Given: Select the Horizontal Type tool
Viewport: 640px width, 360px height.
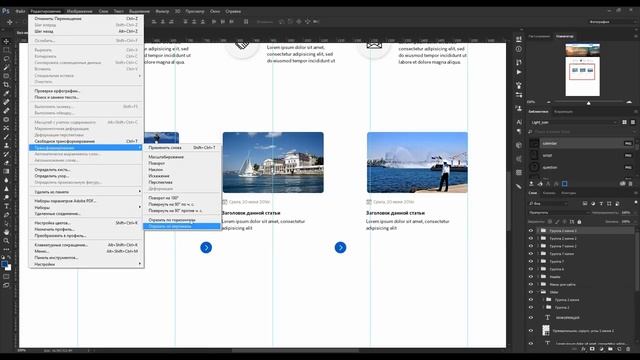Looking at the screenshot, I should pos(6,206).
